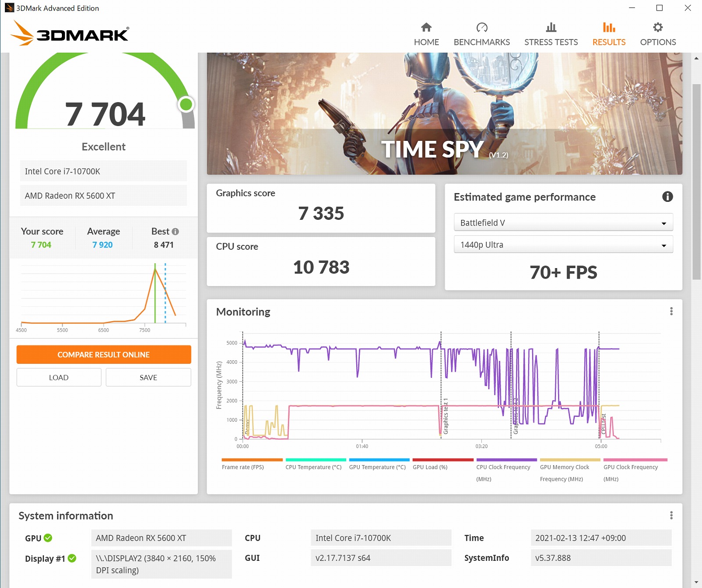Toggle the Frame rate (FPS) legend entry
Screen dimensions: 702x588
243,467
